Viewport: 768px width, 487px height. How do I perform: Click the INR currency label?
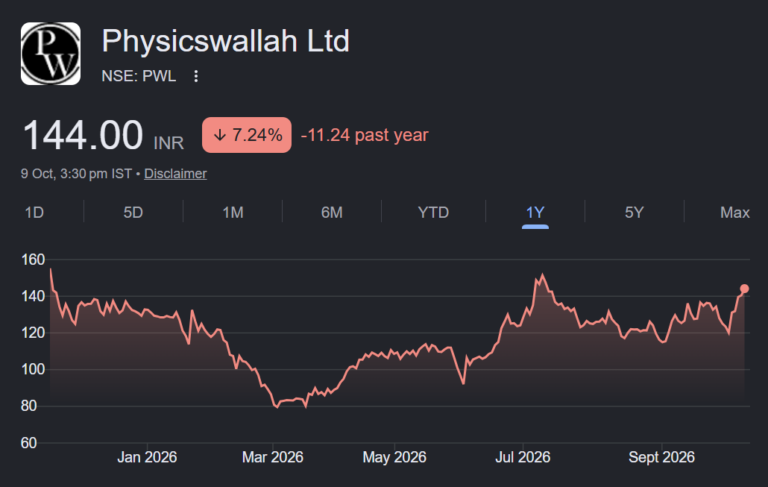168,143
